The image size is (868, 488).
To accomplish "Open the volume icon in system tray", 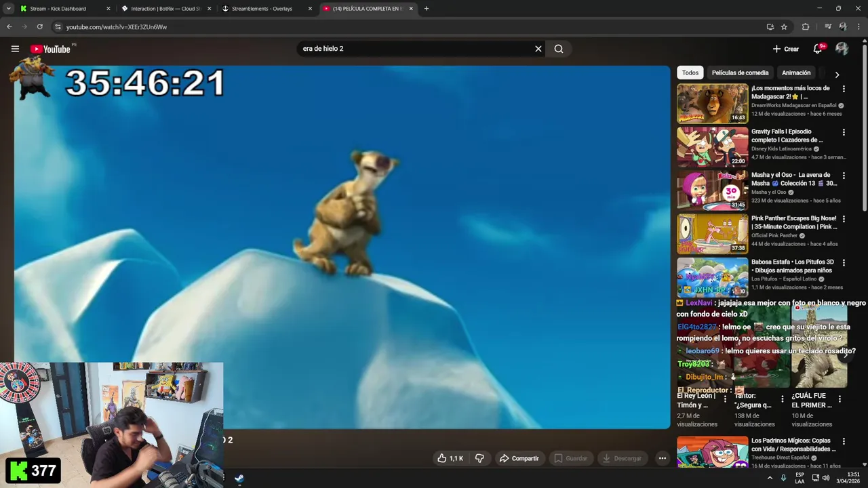I will 825,478.
